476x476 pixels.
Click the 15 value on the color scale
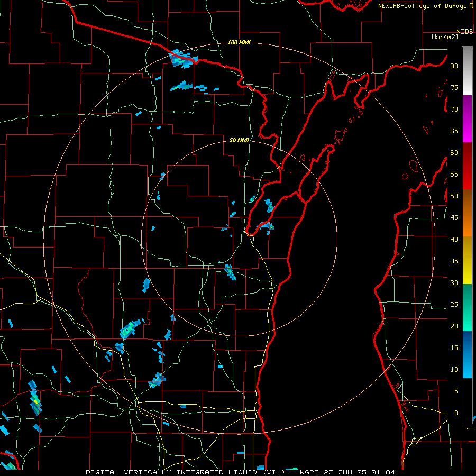(454, 348)
